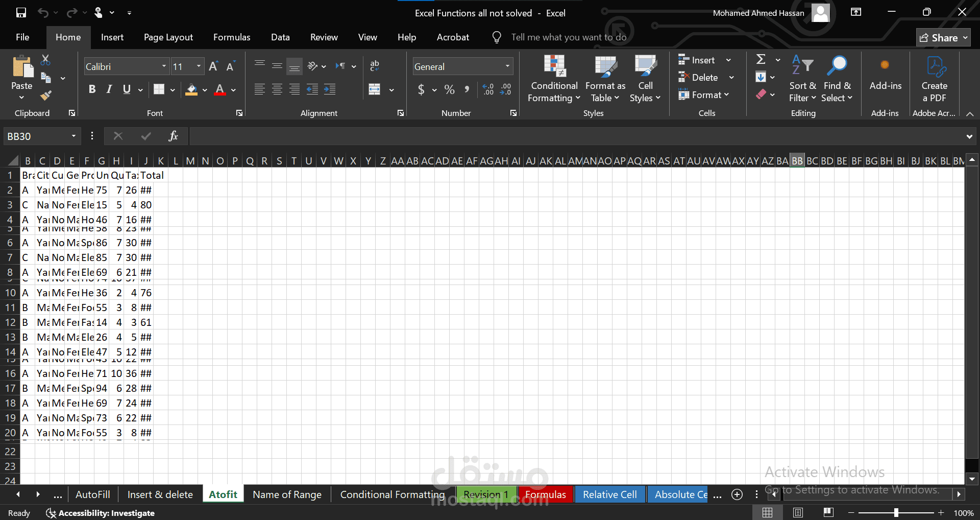This screenshot has width=980, height=520.
Task: Click the Percent Style icon
Action: pyautogui.click(x=449, y=90)
